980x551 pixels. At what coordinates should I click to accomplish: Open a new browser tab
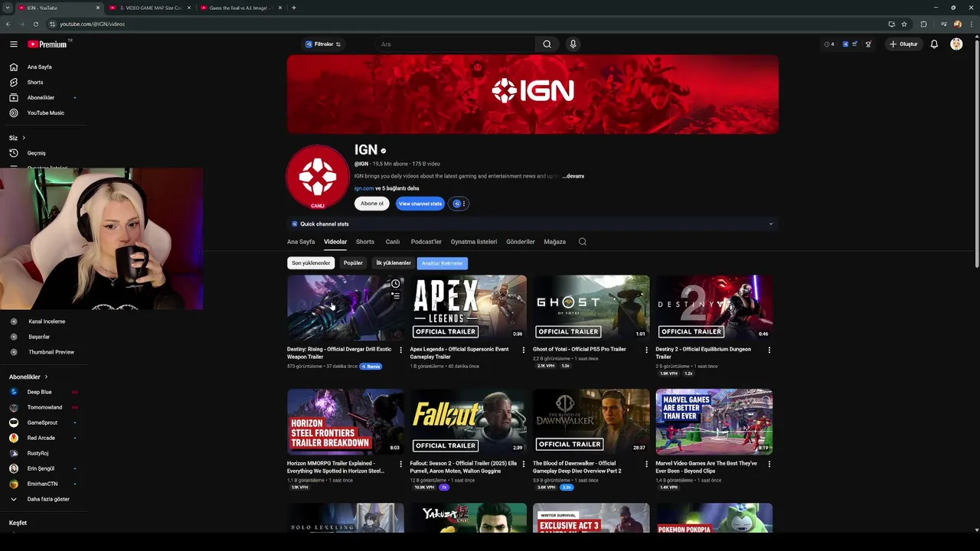tap(294, 8)
